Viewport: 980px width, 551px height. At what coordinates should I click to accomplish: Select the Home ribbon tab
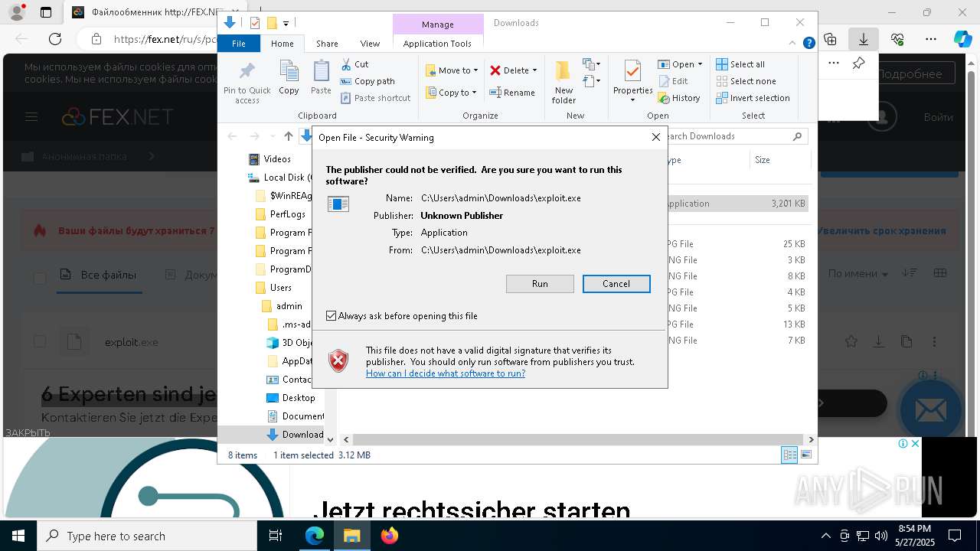click(x=282, y=44)
